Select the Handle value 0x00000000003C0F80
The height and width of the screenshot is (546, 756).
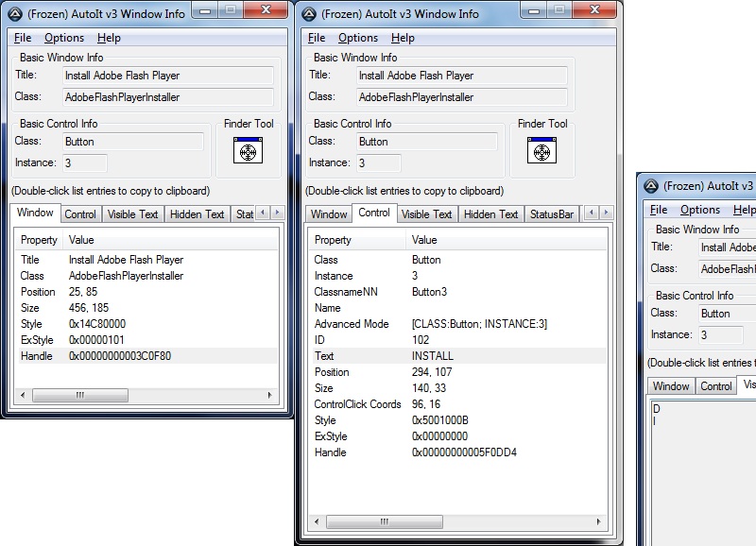pyautogui.click(x=120, y=356)
